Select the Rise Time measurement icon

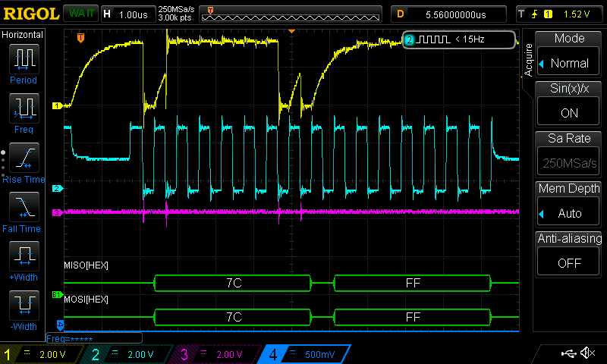[24, 158]
